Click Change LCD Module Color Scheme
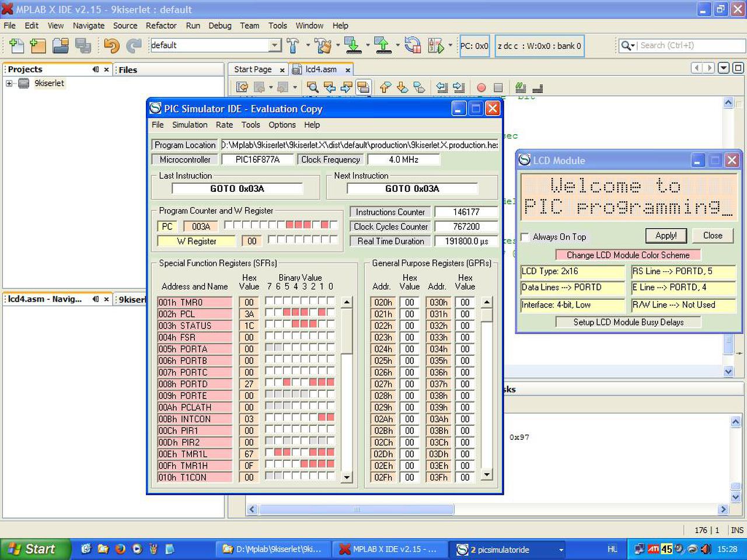This screenshot has height=560, width=747. pyautogui.click(x=628, y=255)
